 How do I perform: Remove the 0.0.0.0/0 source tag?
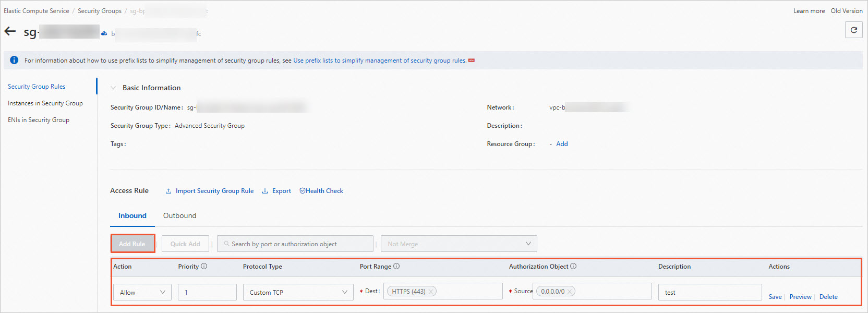(570, 292)
